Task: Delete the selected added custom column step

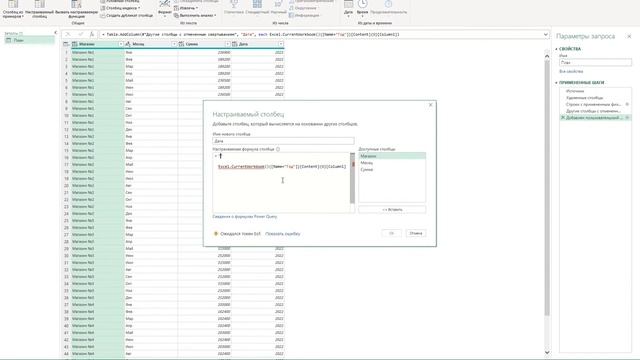Action: [x=563, y=118]
